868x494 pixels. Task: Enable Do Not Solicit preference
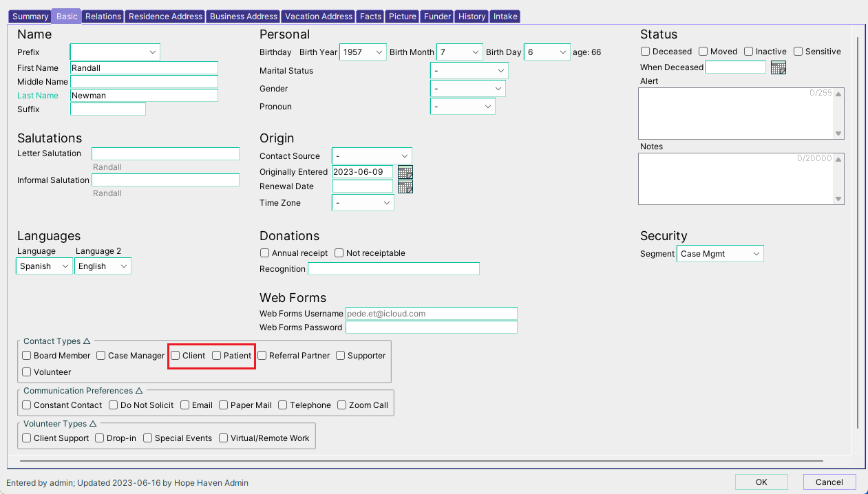(114, 405)
